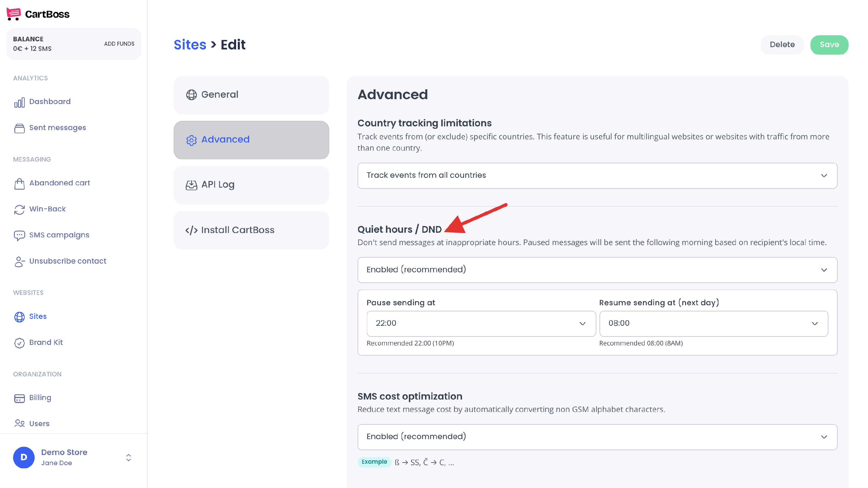
Task: Click the Sent messages inbox icon
Action: click(x=20, y=128)
